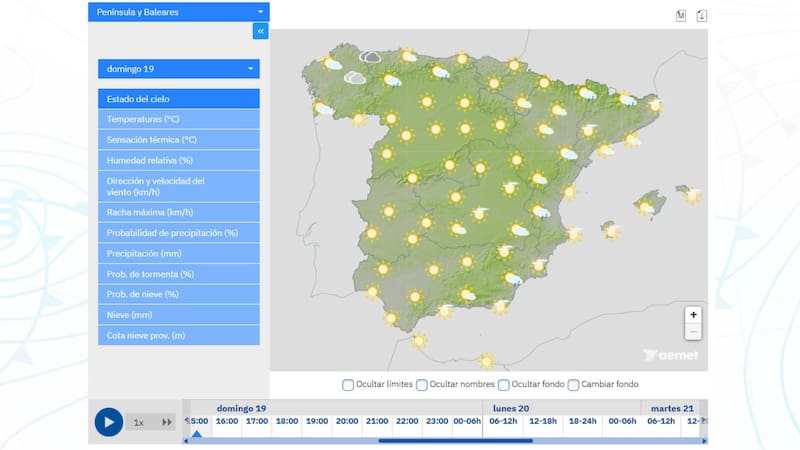Image resolution: width=800 pixels, height=450 pixels.
Task: Click the map legend M icon
Action: [x=681, y=16]
